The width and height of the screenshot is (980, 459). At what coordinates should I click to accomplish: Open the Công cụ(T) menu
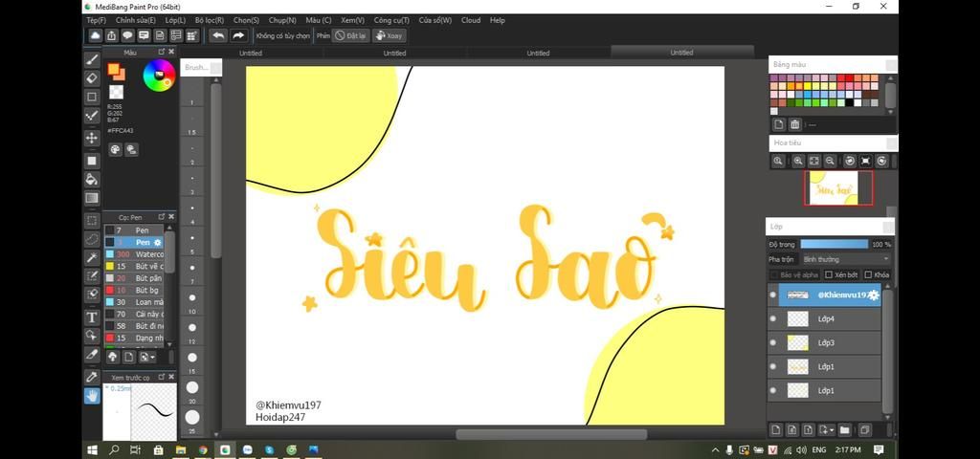pos(391,20)
